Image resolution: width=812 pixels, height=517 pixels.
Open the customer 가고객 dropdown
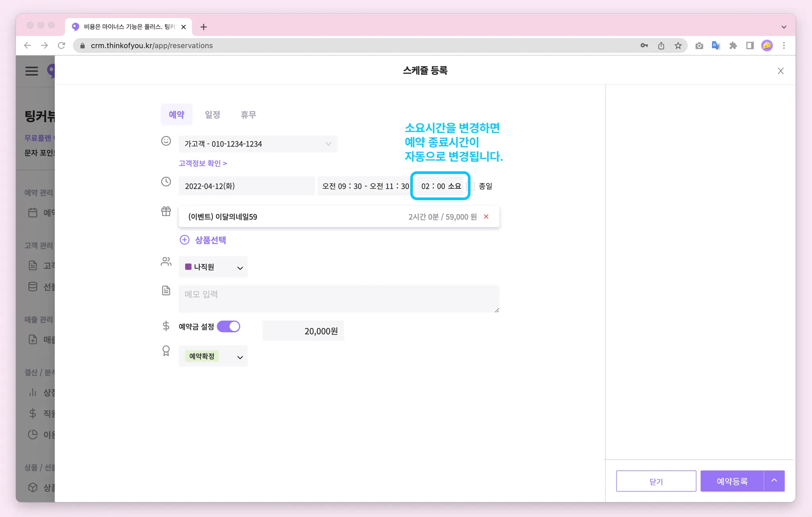pyautogui.click(x=258, y=144)
